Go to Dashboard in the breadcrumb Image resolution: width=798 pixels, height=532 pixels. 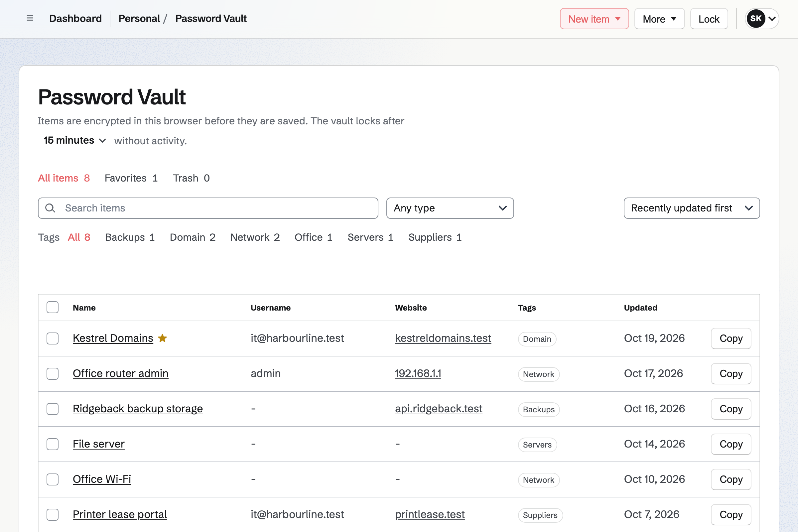click(75, 19)
